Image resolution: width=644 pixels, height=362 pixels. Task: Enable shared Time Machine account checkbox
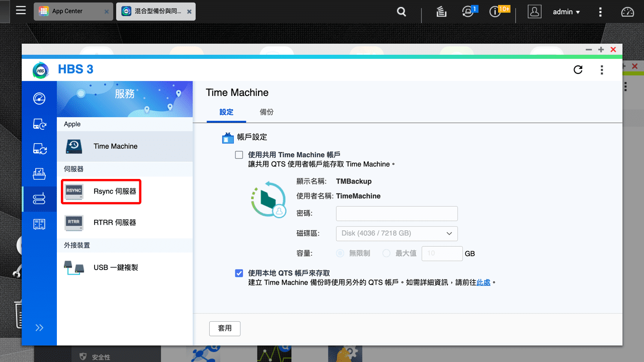tap(239, 154)
